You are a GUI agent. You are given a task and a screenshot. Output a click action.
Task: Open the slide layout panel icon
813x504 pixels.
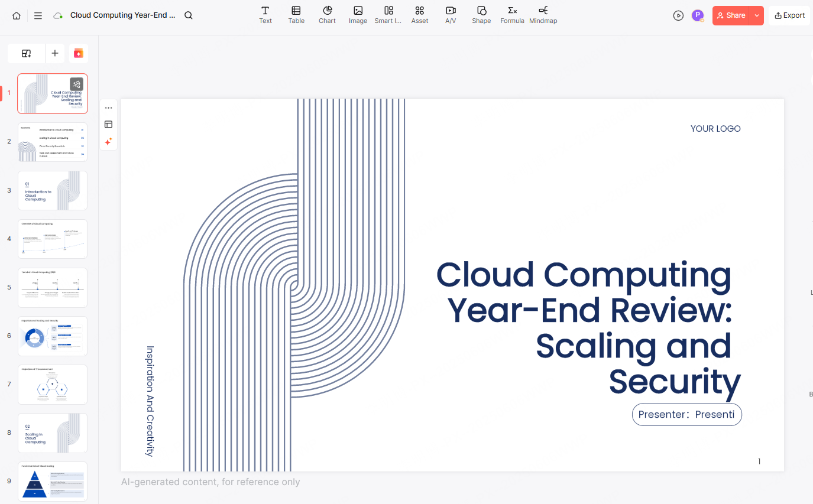pyautogui.click(x=108, y=125)
